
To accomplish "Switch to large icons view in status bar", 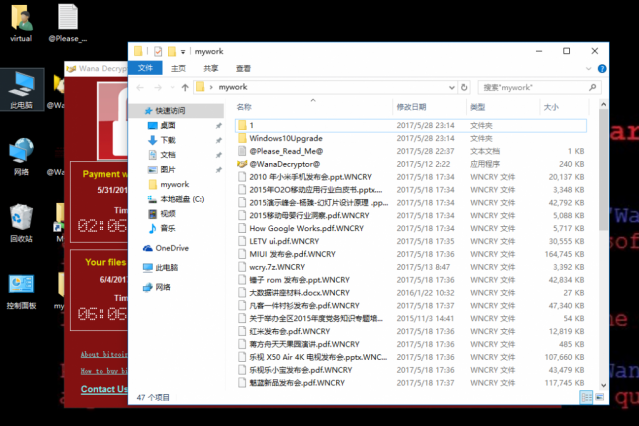I will coord(599,397).
